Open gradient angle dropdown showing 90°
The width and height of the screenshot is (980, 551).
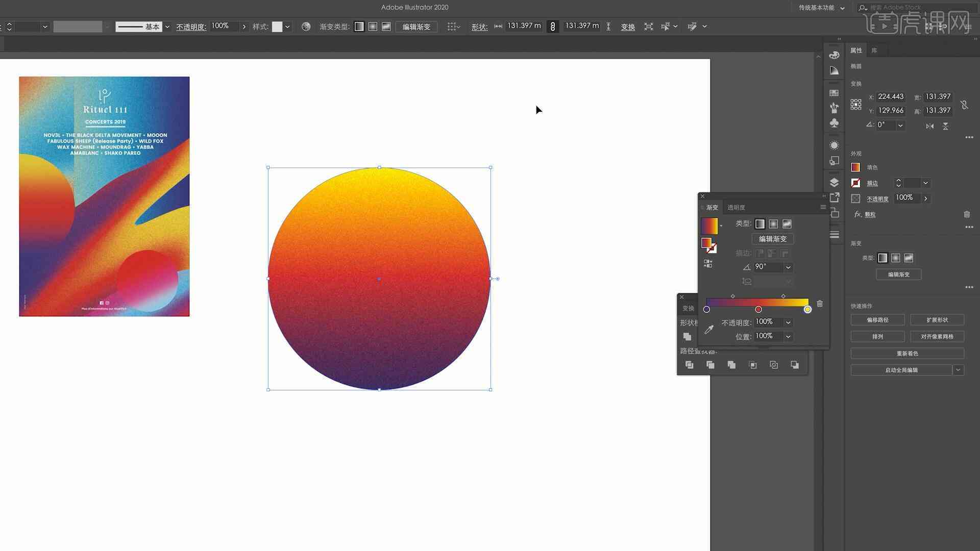788,267
